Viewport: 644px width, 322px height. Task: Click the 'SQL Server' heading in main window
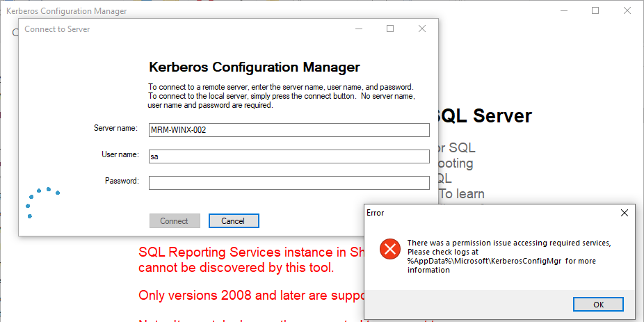click(485, 116)
